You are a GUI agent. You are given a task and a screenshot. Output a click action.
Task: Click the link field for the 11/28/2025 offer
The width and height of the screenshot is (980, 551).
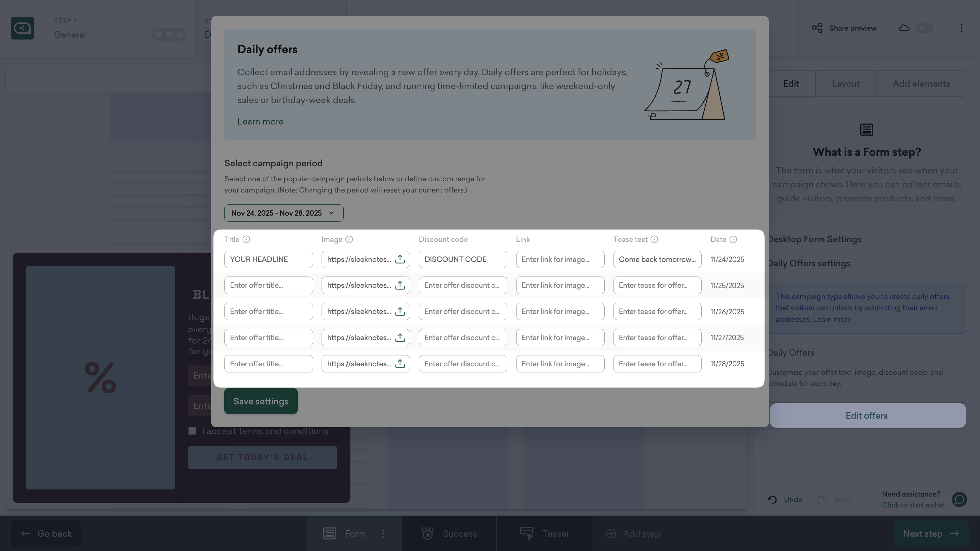560,364
